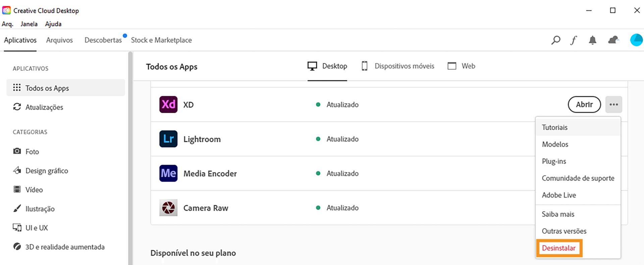Choose Comunidade de suporte menu entry
644x265 pixels.
[x=578, y=178]
